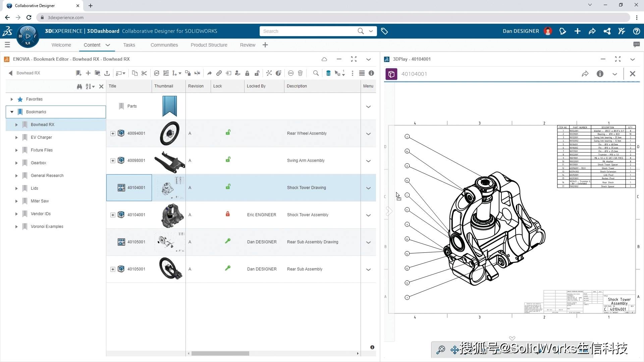The image size is (644, 362).
Task: Click the Dan DESIGNER profile avatar
Action: [548, 31]
